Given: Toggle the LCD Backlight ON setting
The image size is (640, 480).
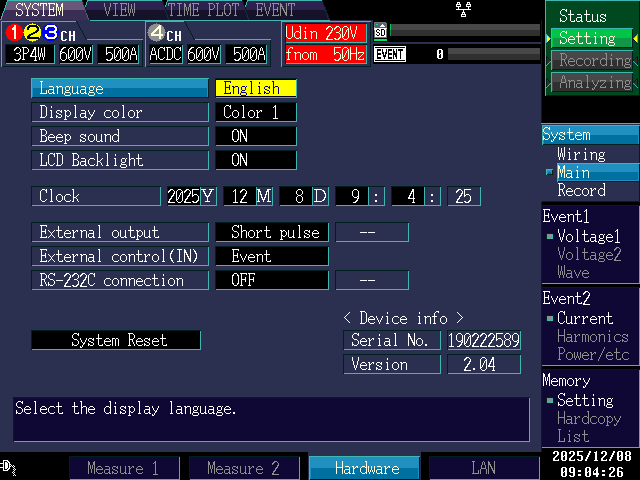Looking at the screenshot, I should pos(255,160).
